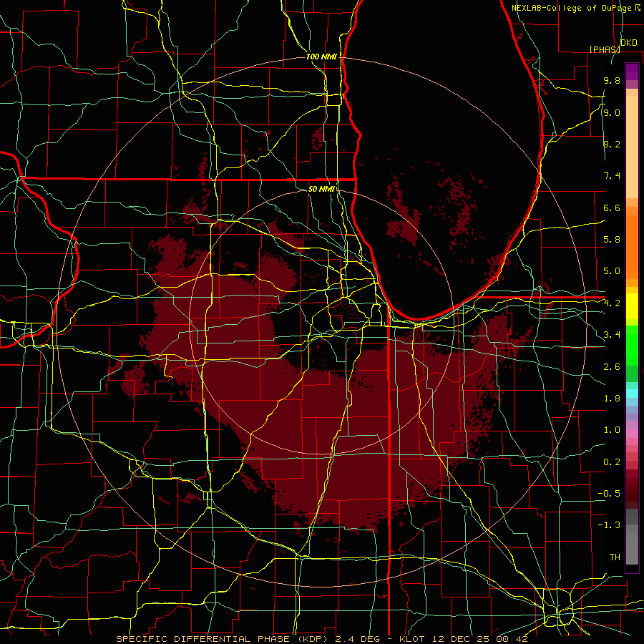Click the 5.8 value on color scale
This screenshot has width=644, height=644.
point(612,240)
